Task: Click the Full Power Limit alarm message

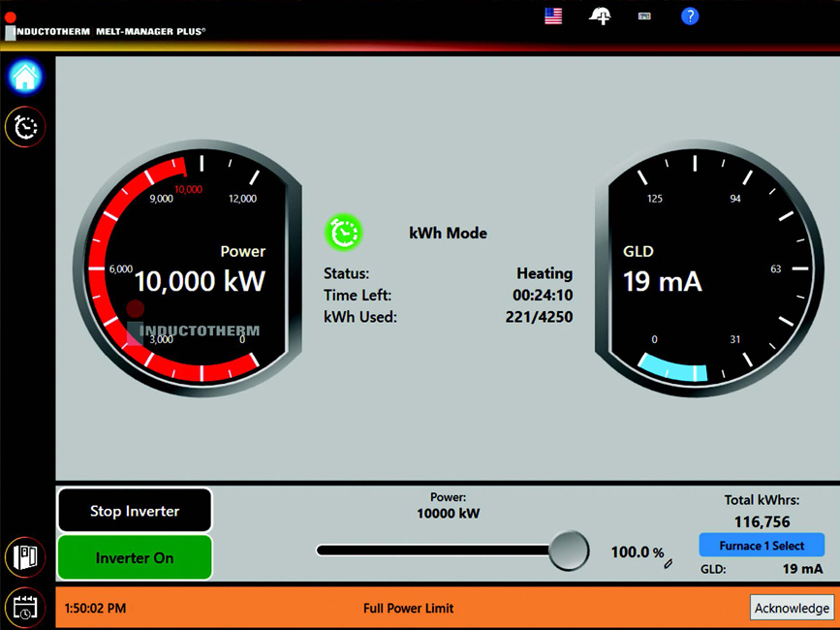Action: [408, 608]
